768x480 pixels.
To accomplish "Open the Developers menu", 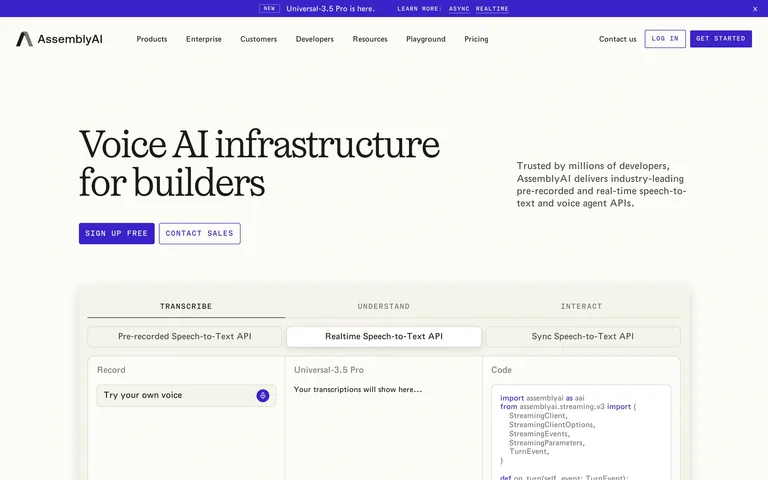I will [x=314, y=39].
